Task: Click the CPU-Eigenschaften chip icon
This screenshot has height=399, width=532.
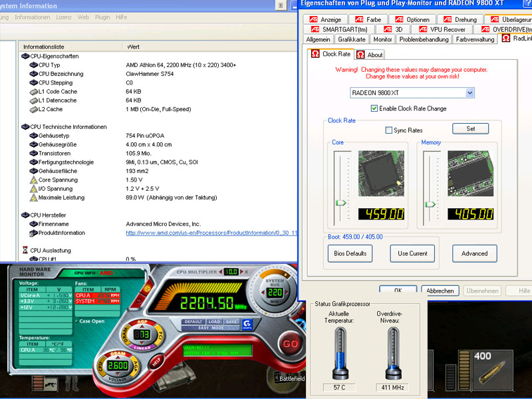Action: point(25,56)
